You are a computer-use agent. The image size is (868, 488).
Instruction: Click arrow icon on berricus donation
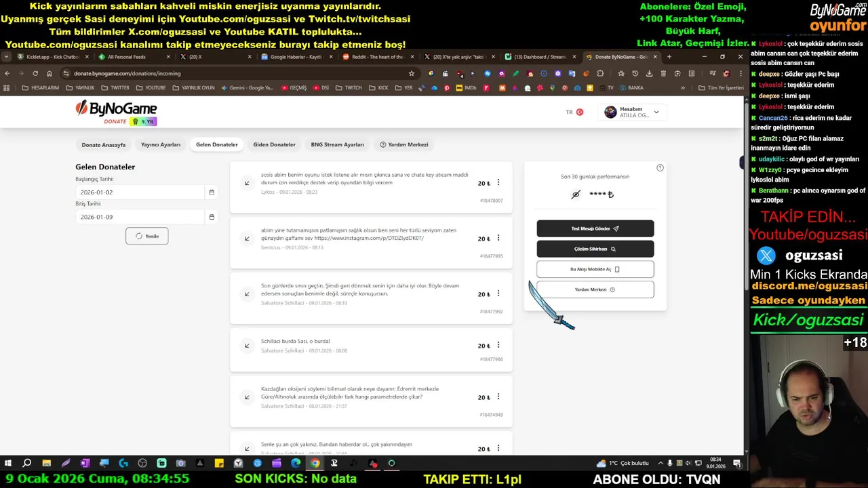point(247,239)
